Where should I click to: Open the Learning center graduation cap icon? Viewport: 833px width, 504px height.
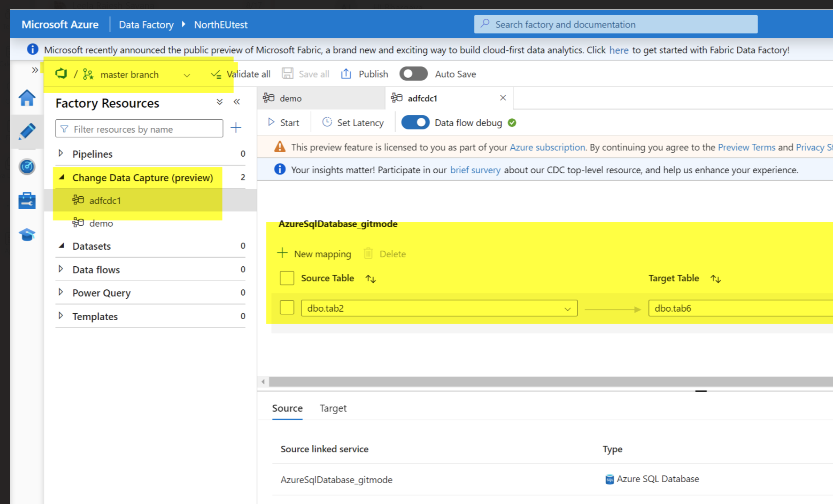tap(27, 234)
